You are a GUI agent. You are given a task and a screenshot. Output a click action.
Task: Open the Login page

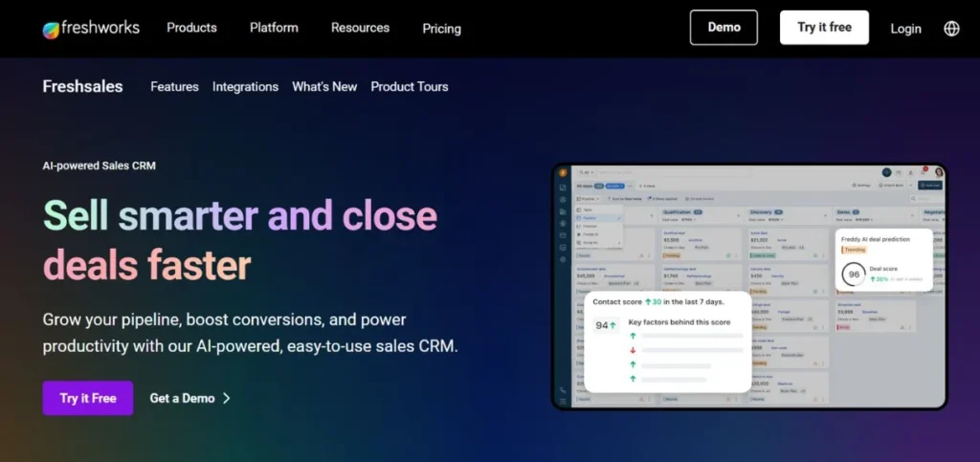tap(905, 28)
